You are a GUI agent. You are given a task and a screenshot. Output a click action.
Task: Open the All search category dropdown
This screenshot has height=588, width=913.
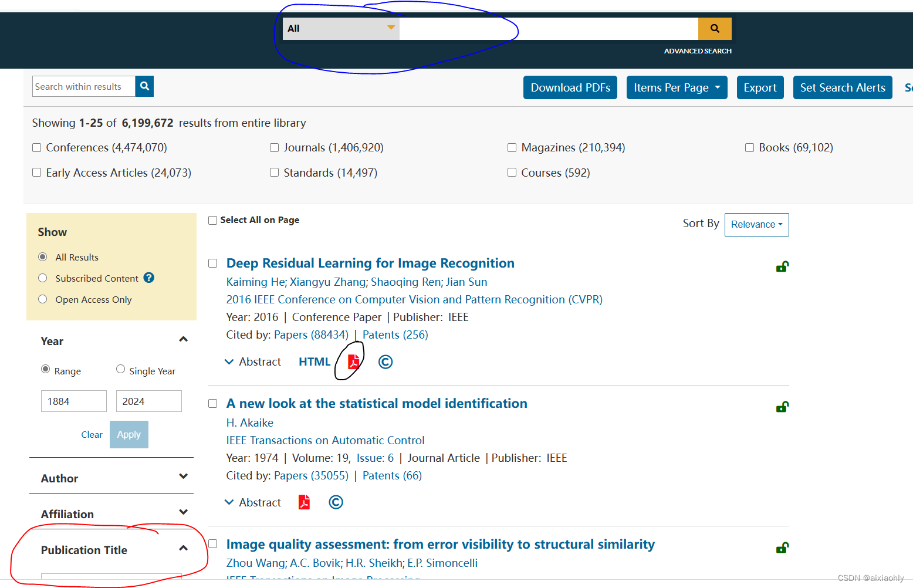pyautogui.click(x=341, y=29)
